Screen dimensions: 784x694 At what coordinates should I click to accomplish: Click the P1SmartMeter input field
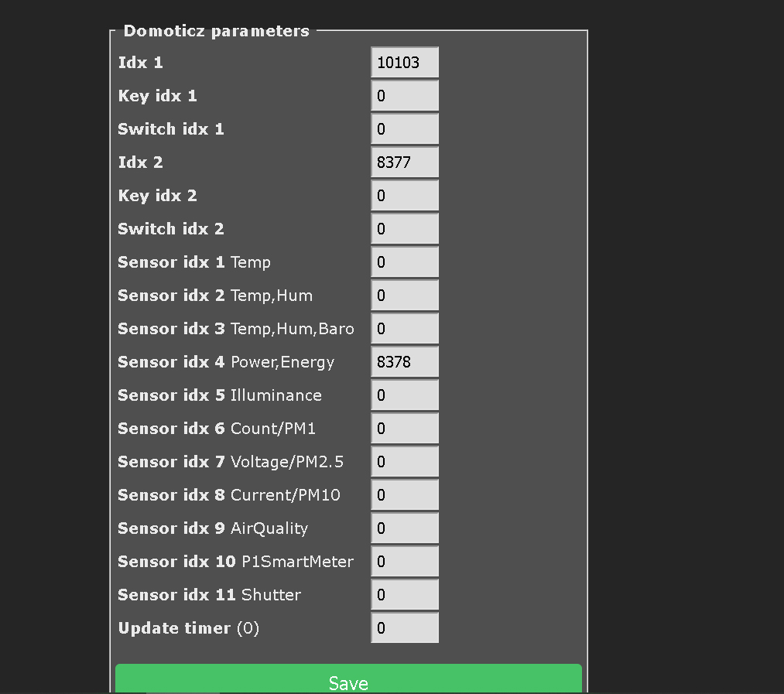point(404,561)
